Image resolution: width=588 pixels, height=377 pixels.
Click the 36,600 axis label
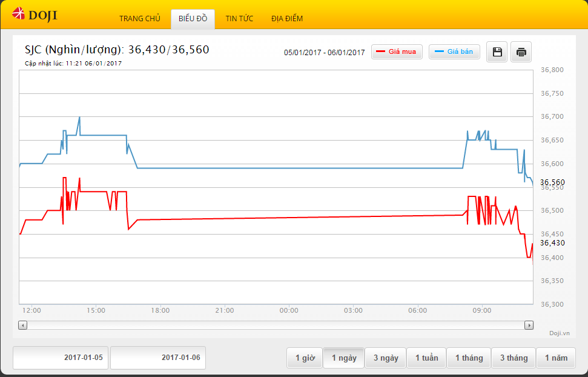click(552, 164)
